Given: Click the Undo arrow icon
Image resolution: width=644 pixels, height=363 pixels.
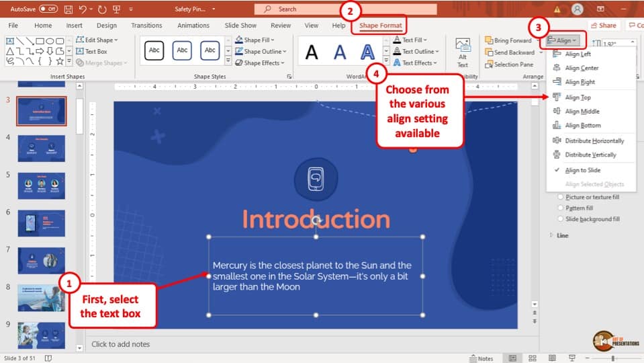Looking at the screenshot, I should (83, 9).
